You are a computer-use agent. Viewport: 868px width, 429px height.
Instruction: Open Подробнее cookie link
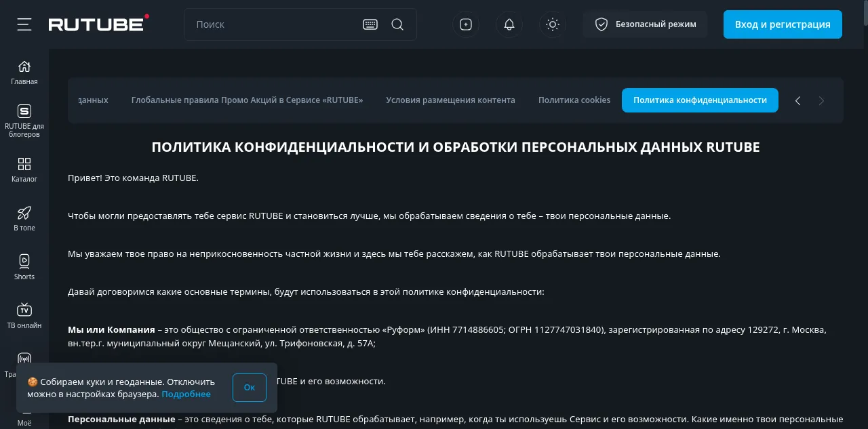(186, 394)
